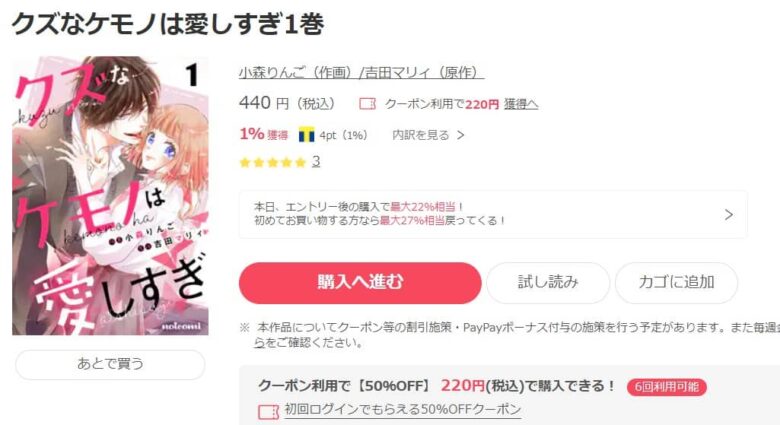Open the 試し読み preview button

click(548, 283)
